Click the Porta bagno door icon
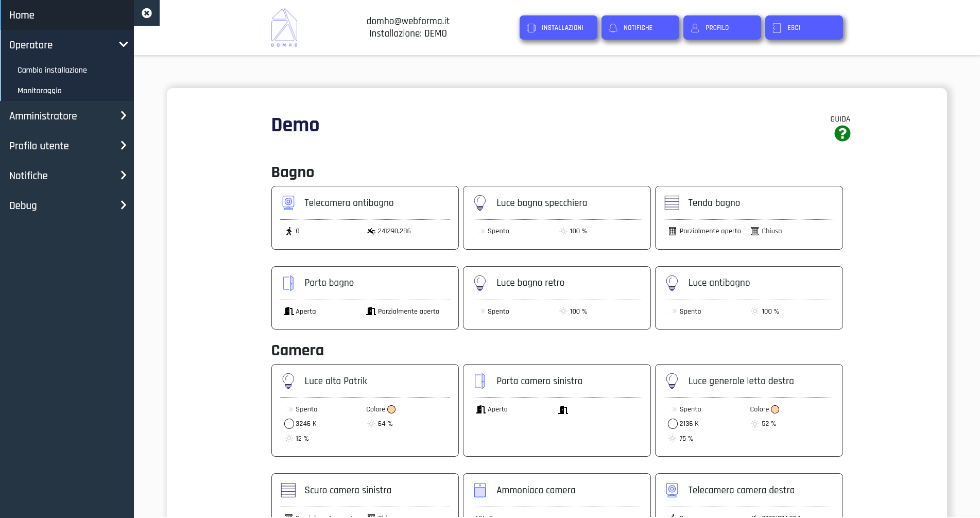Screen dimensions: 980x518 (x=288, y=283)
